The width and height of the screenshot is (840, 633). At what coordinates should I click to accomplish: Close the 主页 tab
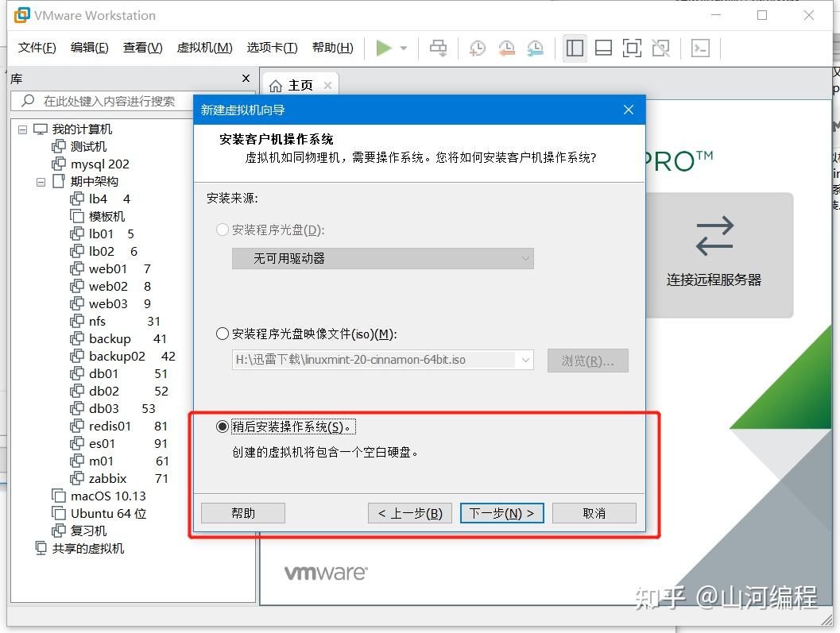tap(328, 85)
